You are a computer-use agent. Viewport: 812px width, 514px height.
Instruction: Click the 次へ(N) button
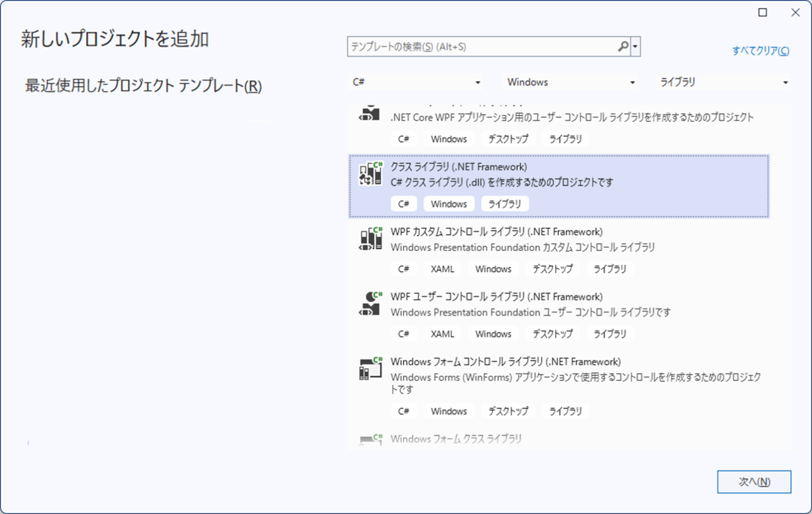pyautogui.click(x=754, y=482)
